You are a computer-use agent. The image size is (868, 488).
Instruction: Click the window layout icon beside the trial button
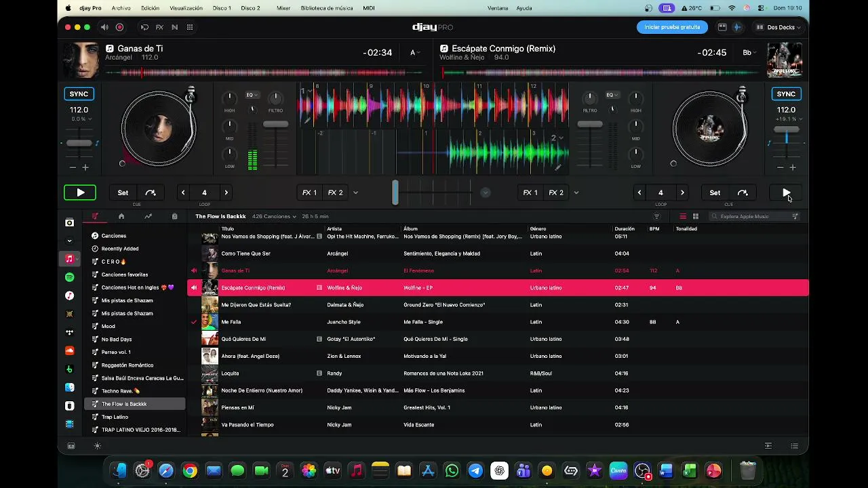(722, 27)
